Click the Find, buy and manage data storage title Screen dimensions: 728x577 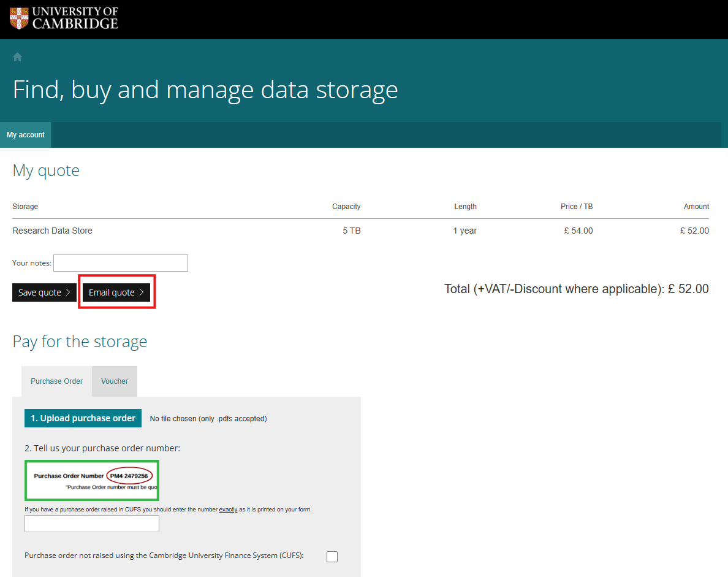coord(205,90)
